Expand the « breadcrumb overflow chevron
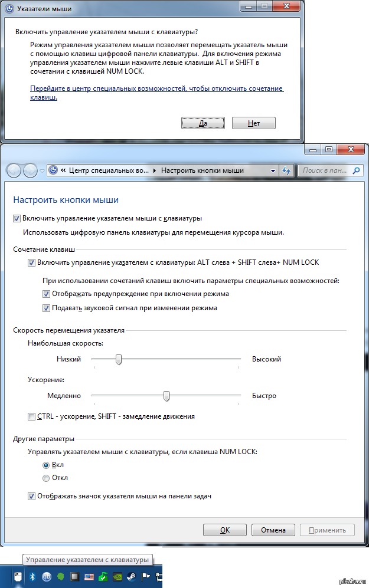This screenshot has height=588, width=369. pos(63,170)
